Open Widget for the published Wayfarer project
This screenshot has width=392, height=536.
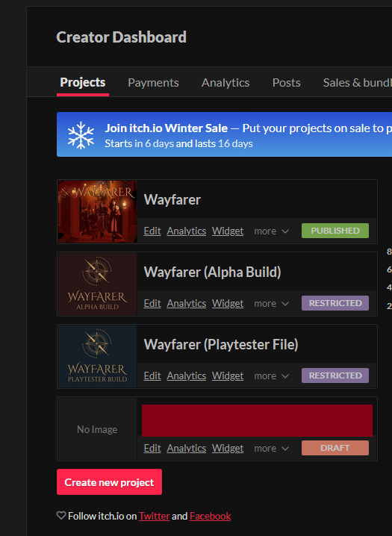228,231
